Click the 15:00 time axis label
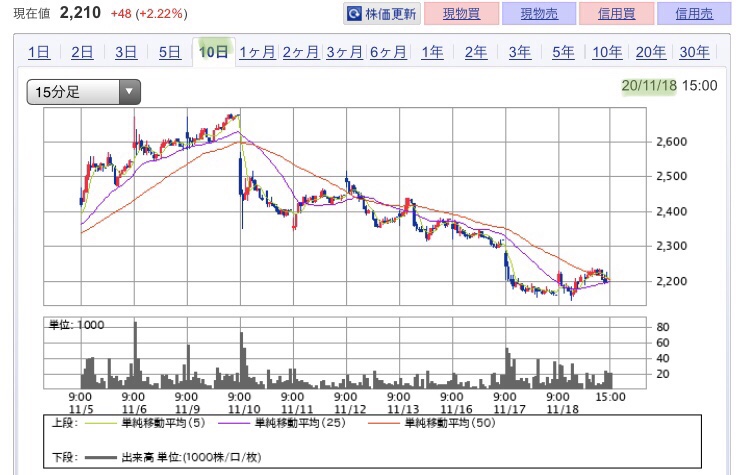Image resolution: width=737 pixels, height=475 pixels. (610, 397)
